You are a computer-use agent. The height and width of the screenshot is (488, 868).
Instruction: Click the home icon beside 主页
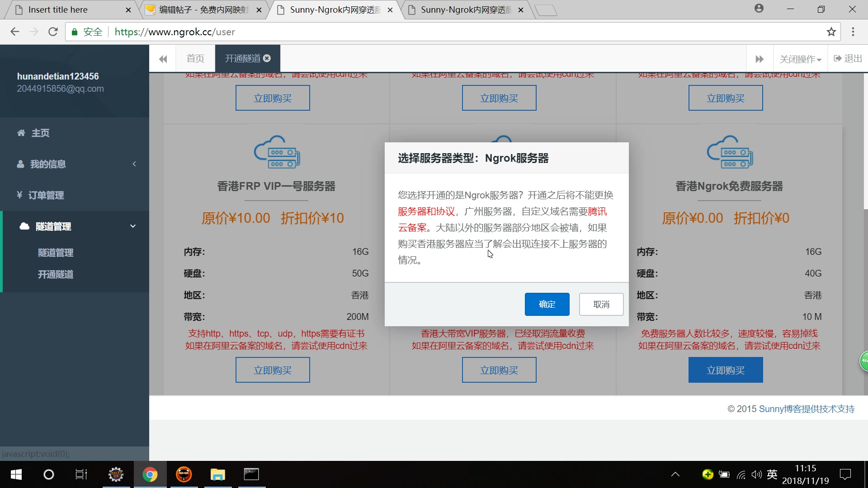click(21, 133)
